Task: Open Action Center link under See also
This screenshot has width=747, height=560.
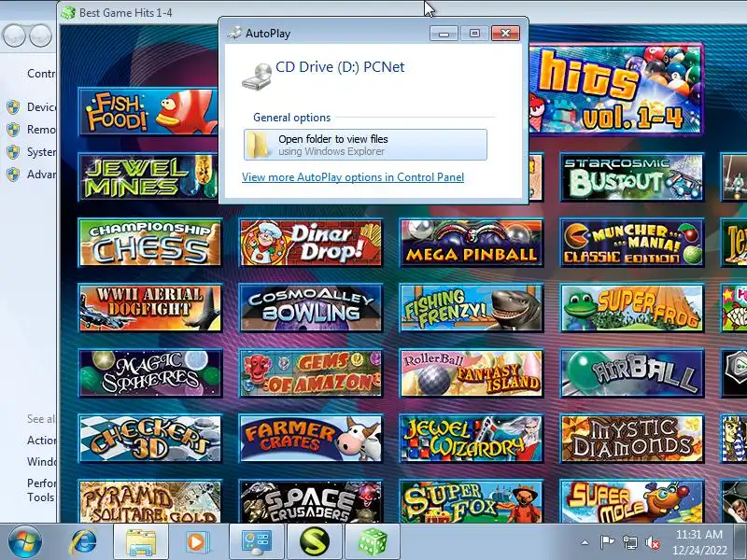Action: (x=41, y=440)
